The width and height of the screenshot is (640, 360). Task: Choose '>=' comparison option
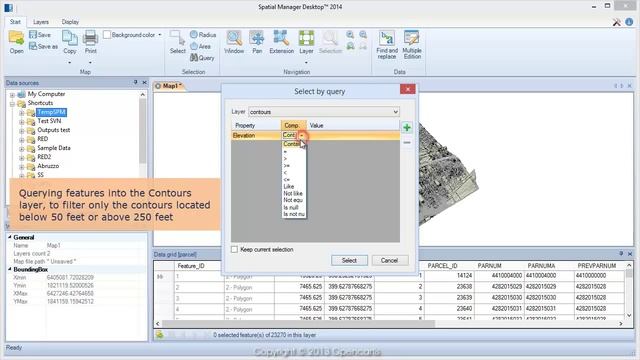293,165
